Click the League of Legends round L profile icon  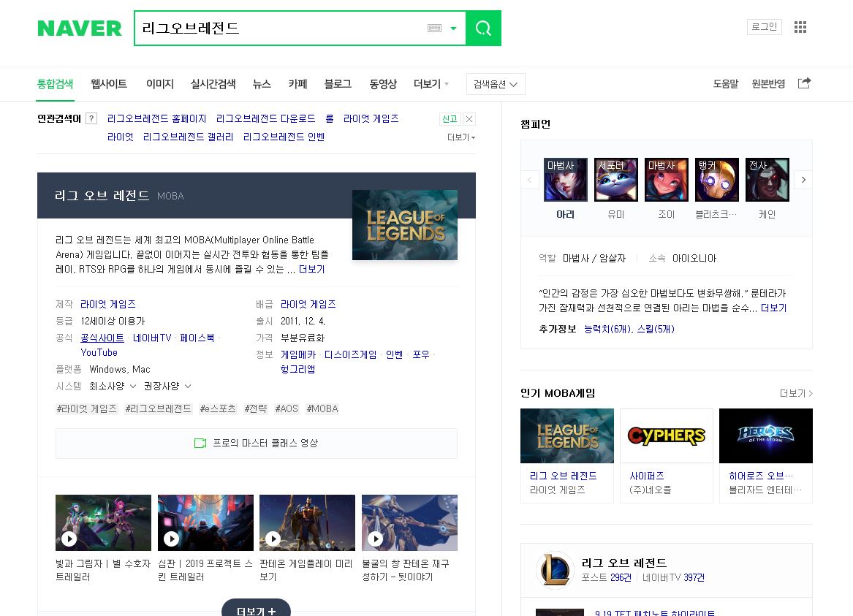(556, 570)
